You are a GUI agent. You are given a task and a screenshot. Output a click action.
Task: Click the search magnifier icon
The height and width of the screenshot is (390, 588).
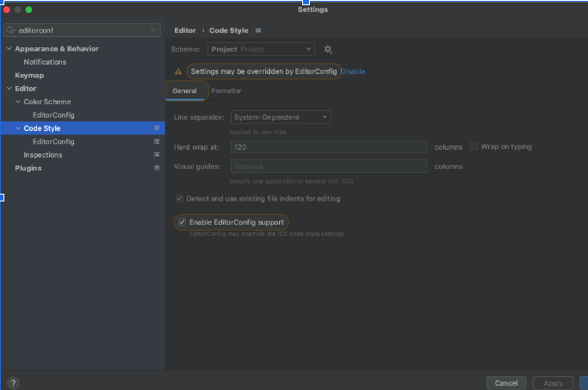point(10,30)
